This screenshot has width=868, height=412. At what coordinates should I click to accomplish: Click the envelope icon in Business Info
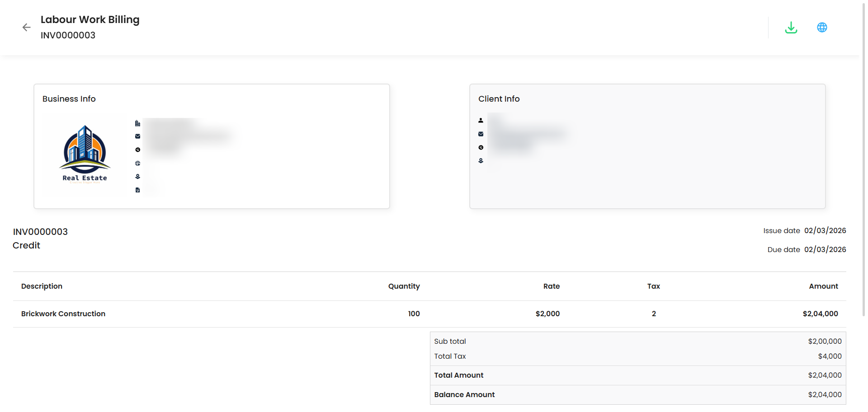[137, 136]
